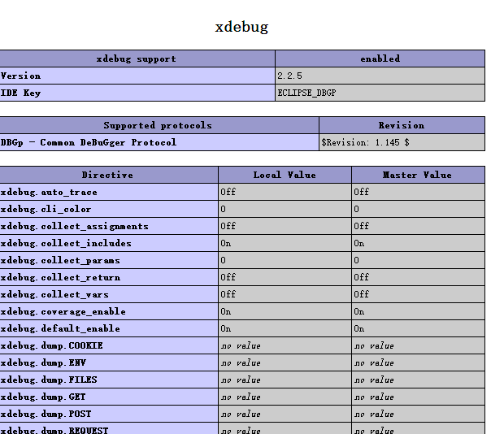Select the xdebug.auto_trace directive
This screenshot has height=434, width=504.
[x=49, y=192]
